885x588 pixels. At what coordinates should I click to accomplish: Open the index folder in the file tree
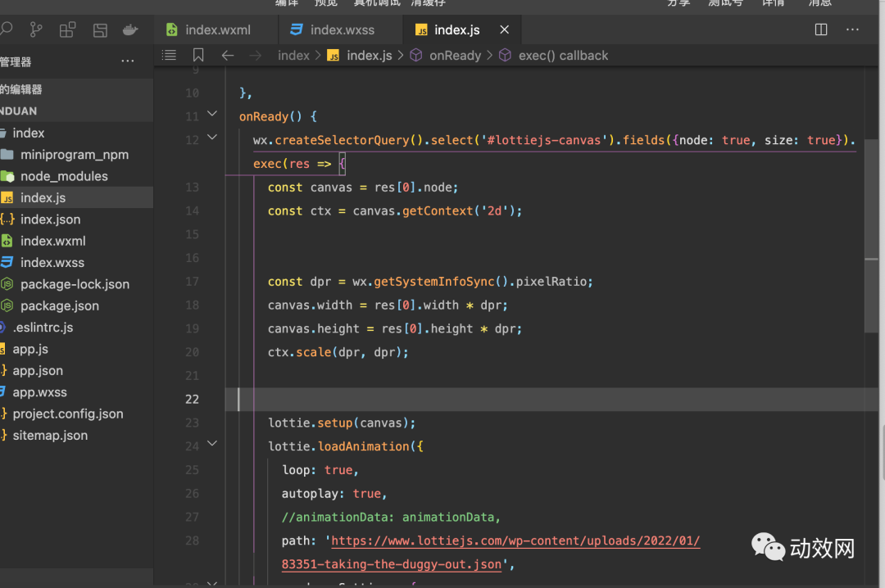(x=76, y=133)
